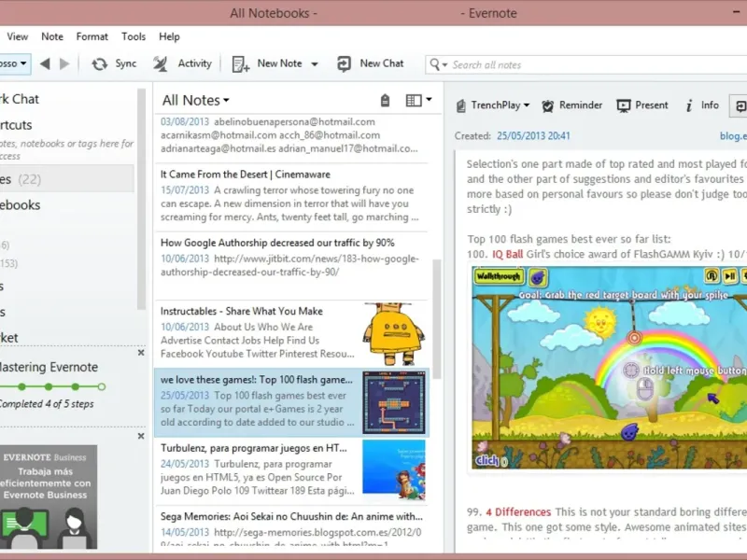Select the 'Sega Memories: Aoi Sekai' note
Viewport: 747px width, 560px height.
point(291,527)
